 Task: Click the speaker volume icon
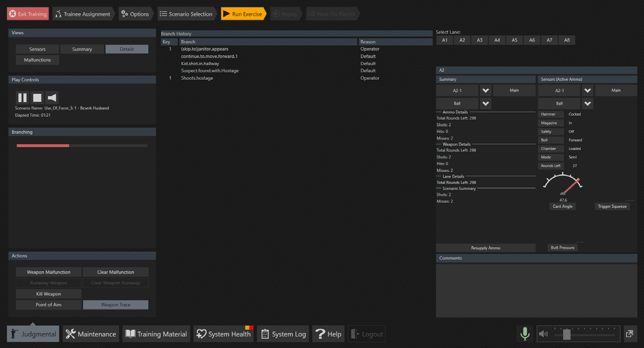[544, 334]
